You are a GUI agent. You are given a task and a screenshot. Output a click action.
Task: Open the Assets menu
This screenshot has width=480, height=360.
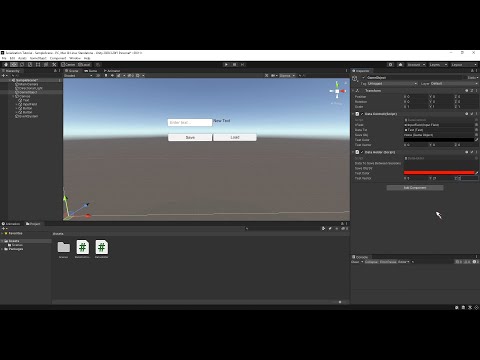(x=22, y=58)
